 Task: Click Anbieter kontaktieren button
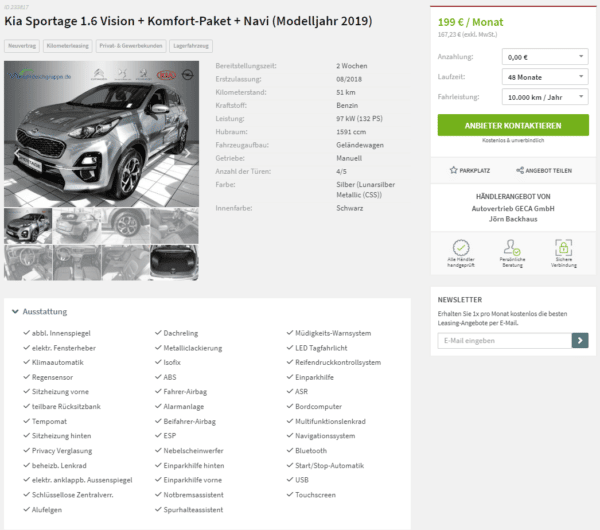pyautogui.click(x=513, y=125)
